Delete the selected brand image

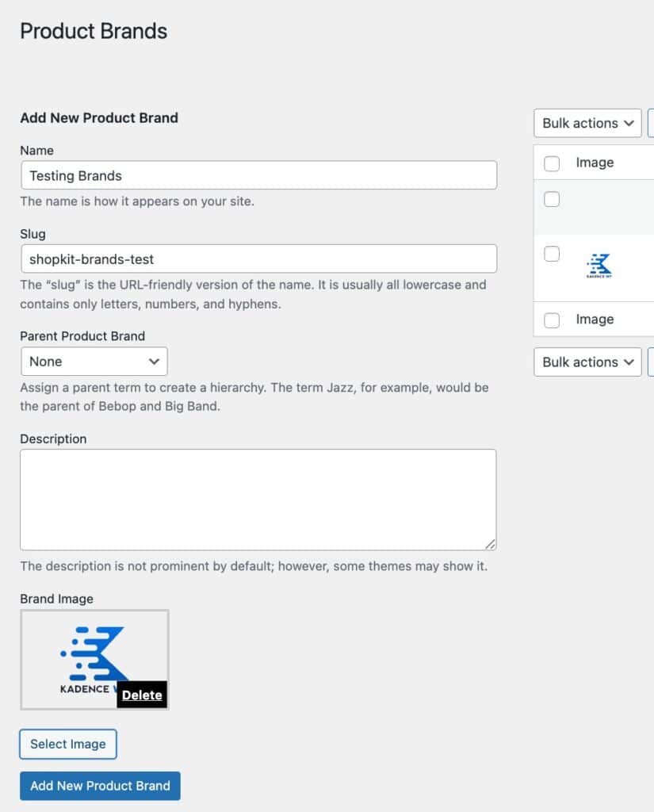point(142,695)
